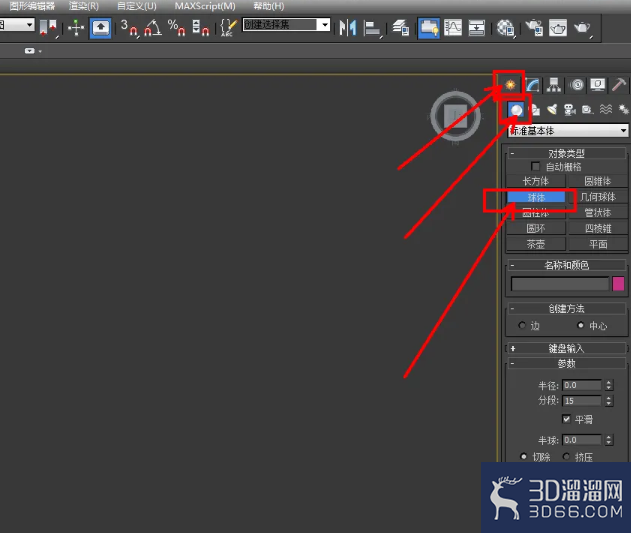The image size is (631, 533).
Task: Open the 帮助(H) menu
Action: [269, 6]
